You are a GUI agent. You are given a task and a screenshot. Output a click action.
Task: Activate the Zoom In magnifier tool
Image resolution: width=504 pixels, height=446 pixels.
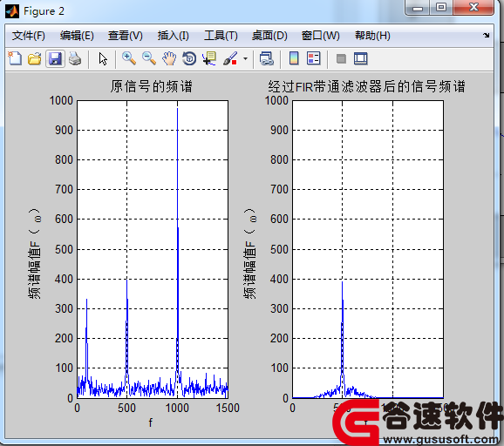(x=129, y=58)
